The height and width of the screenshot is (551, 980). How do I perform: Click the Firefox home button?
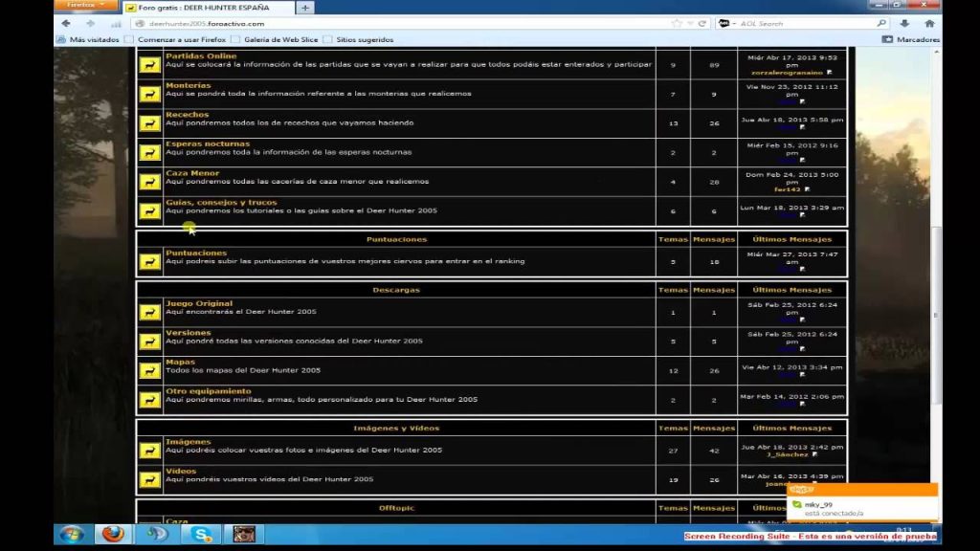928,23
